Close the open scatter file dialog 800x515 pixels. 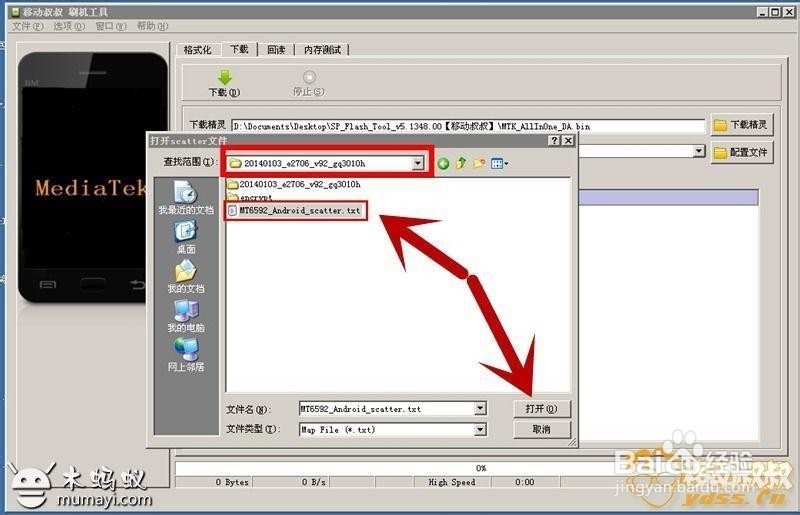tap(568, 140)
